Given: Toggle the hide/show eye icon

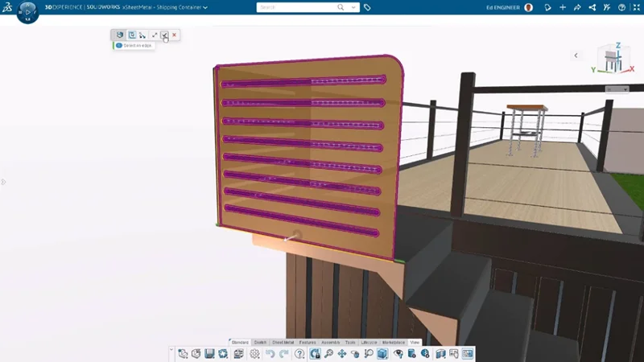Looking at the screenshot, I should click(x=398, y=354).
